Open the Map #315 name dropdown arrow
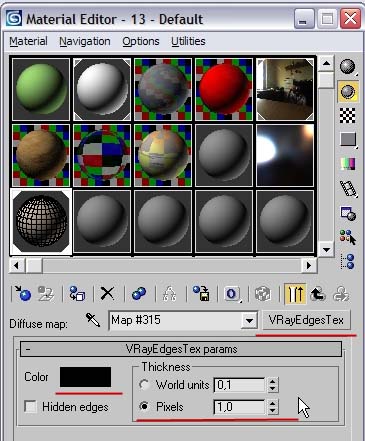Viewport: 365px width, 441px height. pos(249,321)
